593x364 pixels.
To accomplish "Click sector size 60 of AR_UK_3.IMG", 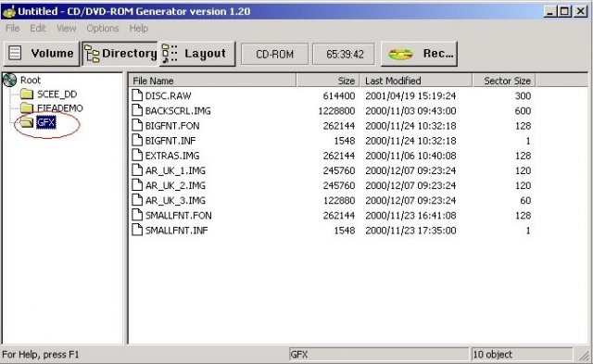I will (525, 200).
